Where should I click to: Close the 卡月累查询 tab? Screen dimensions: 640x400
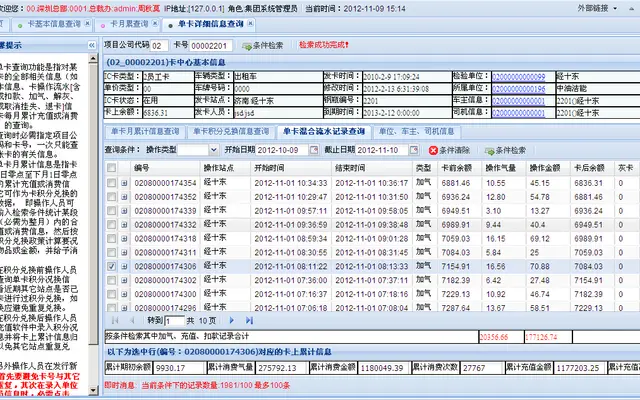click(155, 24)
